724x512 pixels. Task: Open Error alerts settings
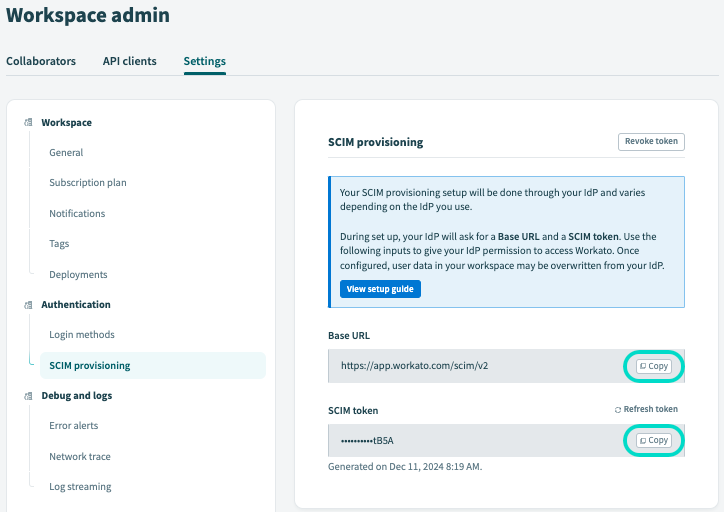coord(73,425)
